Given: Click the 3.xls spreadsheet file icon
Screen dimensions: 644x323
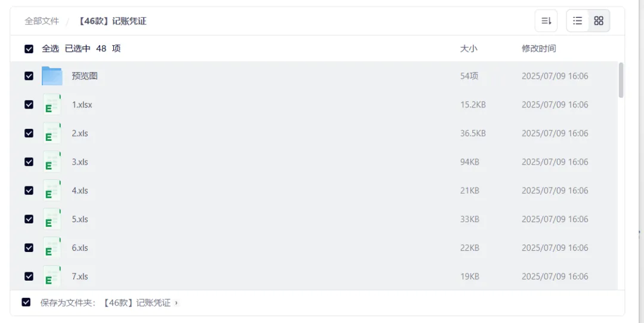Looking at the screenshot, I should 52,162.
